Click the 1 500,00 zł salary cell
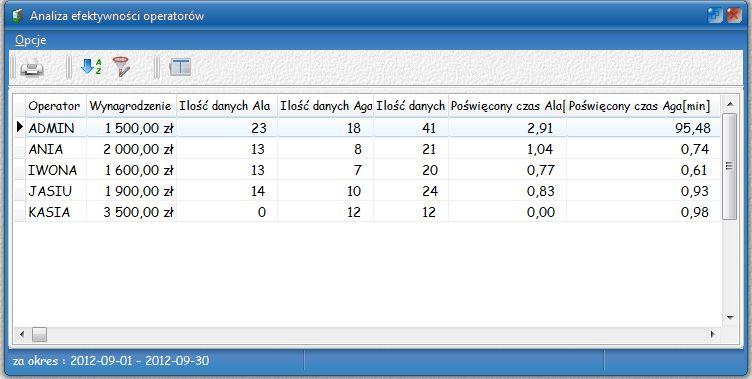This screenshot has height=379, width=752. click(x=131, y=128)
